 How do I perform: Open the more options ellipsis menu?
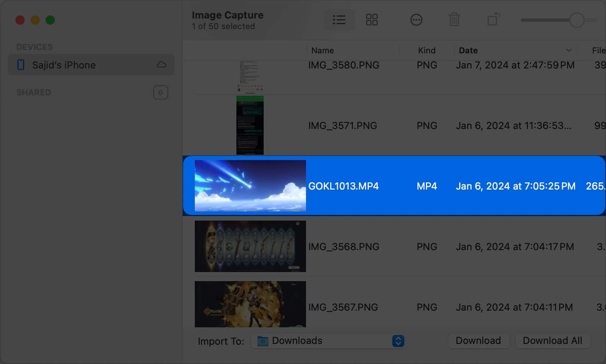pyautogui.click(x=416, y=20)
